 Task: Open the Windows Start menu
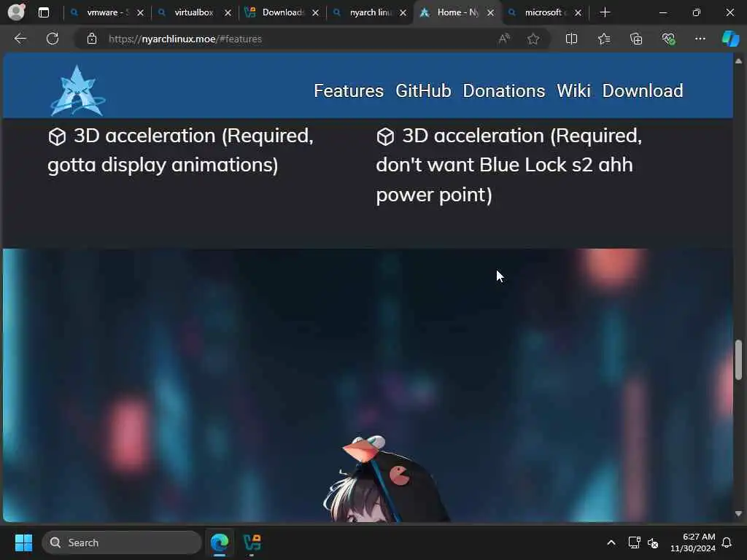tap(23, 542)
